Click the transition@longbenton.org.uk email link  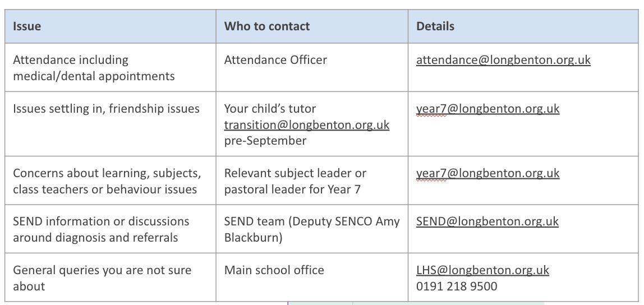tap(306, 124)
